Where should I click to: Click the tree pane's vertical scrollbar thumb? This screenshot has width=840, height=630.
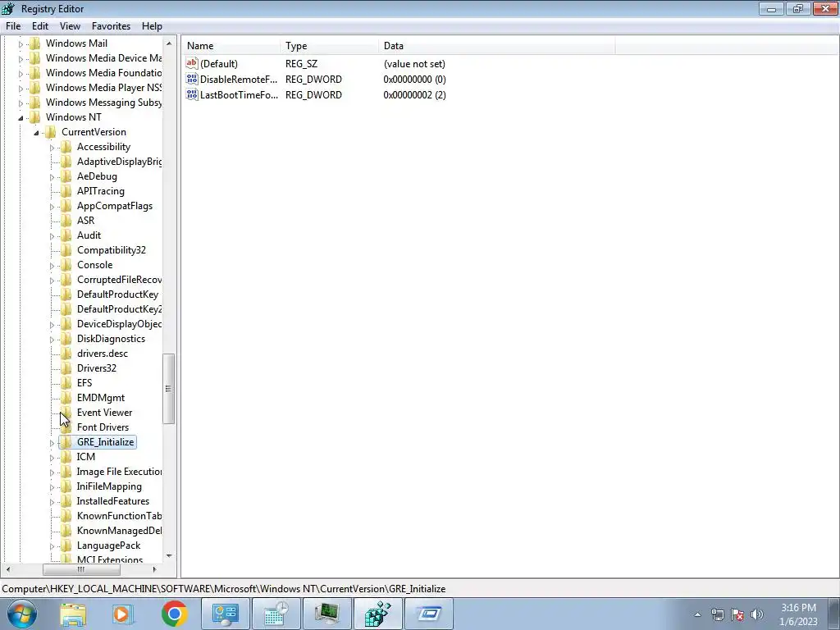(168, 388)
